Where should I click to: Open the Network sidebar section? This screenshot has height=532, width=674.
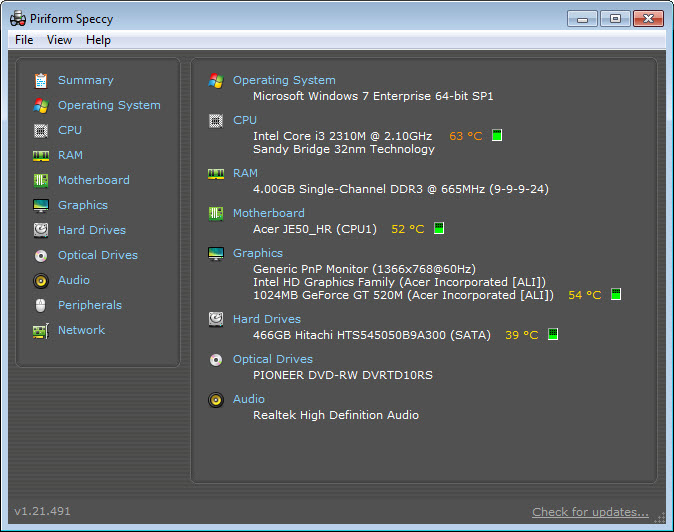81,330
